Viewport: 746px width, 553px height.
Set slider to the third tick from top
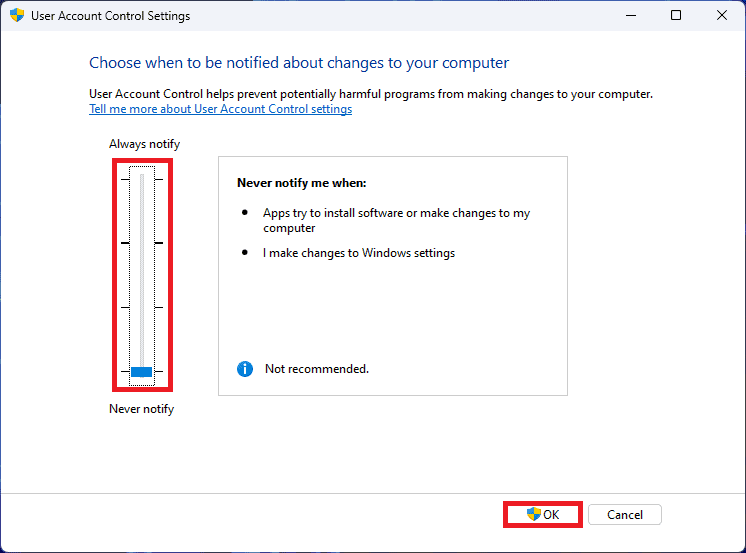[x=141, y=307]
